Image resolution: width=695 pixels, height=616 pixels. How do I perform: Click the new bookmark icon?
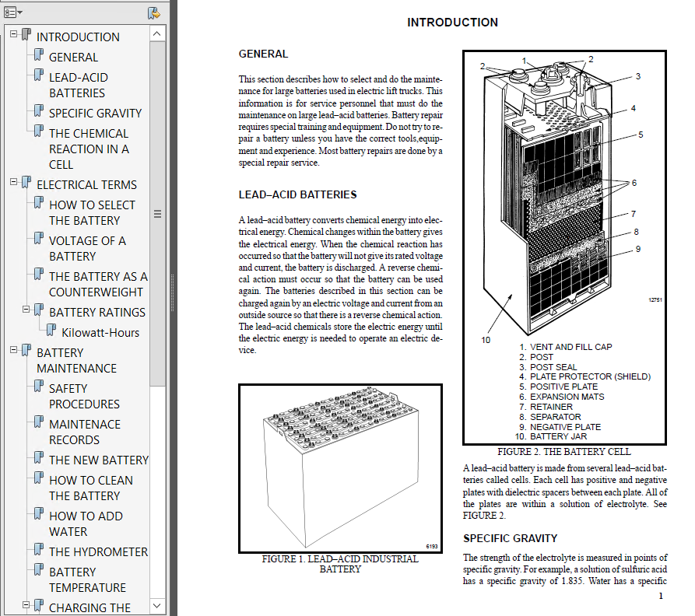coord(154,13)
